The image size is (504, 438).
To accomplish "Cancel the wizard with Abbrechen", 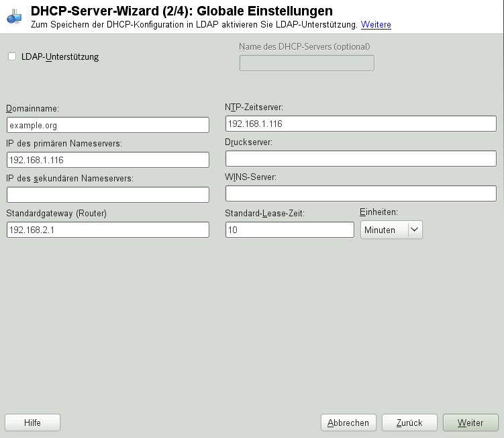I will coord(348,423).
